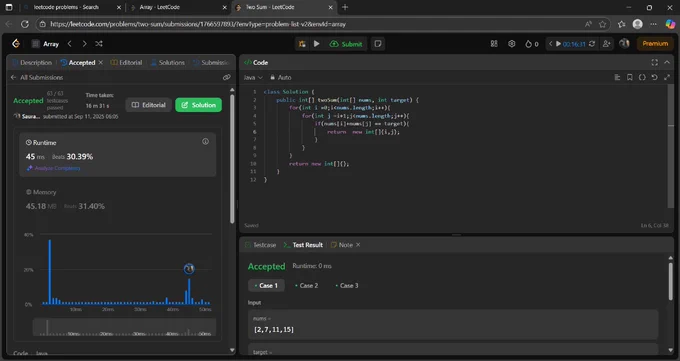Open LeetCode settings gear icon

(x=512, y=44)
